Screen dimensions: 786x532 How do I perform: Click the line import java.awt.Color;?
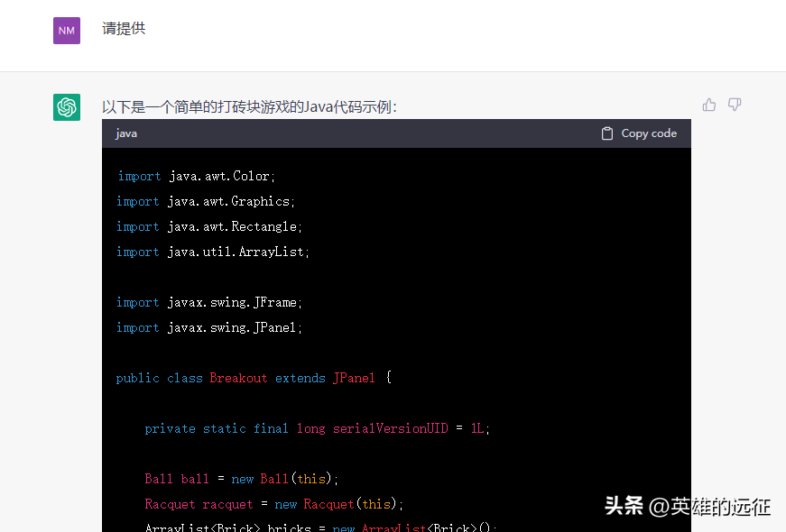[x=197, y=177]
